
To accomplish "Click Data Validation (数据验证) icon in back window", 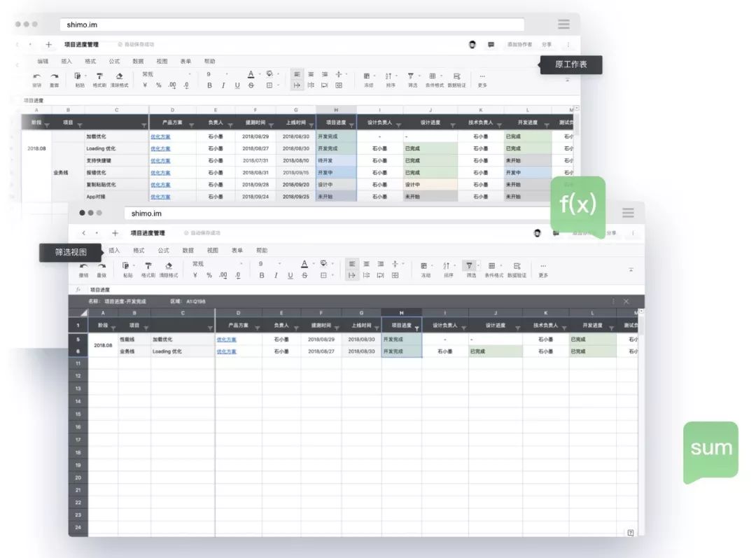I will click(x=456, y=76).
